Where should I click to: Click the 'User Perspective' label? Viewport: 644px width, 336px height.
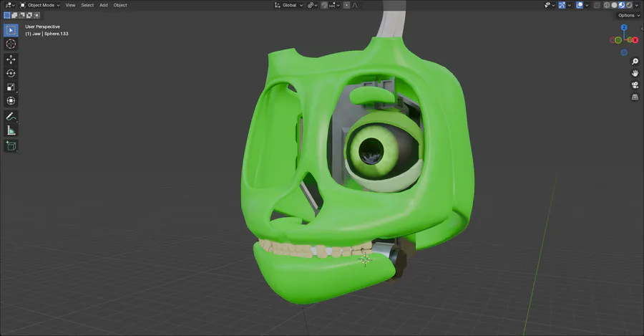(42, 27)
